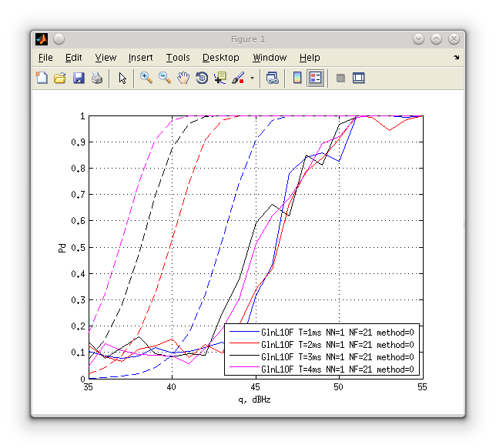Click the legend entry for T=3ms

pos(337,357)
